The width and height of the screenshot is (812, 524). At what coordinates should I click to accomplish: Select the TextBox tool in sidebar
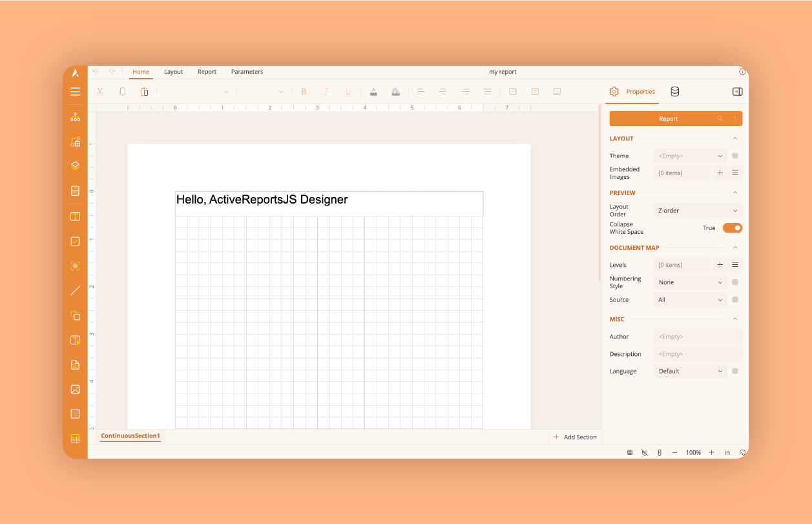coord(76,216)
